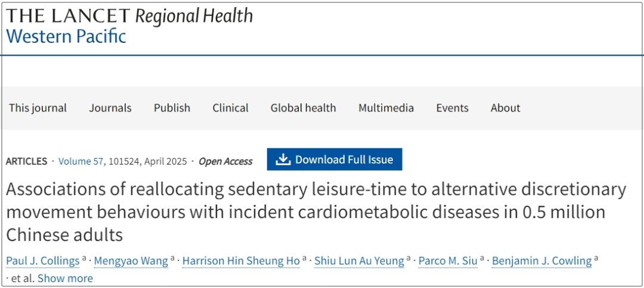Open the About menu
This screenshot has height=288, width=644.
coord(505,108)
